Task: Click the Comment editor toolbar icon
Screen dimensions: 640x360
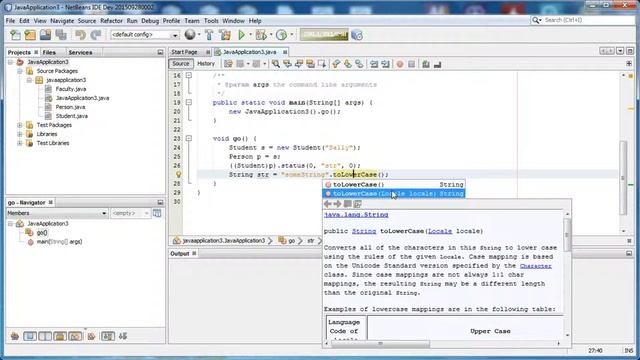Action: pos(426,64)
